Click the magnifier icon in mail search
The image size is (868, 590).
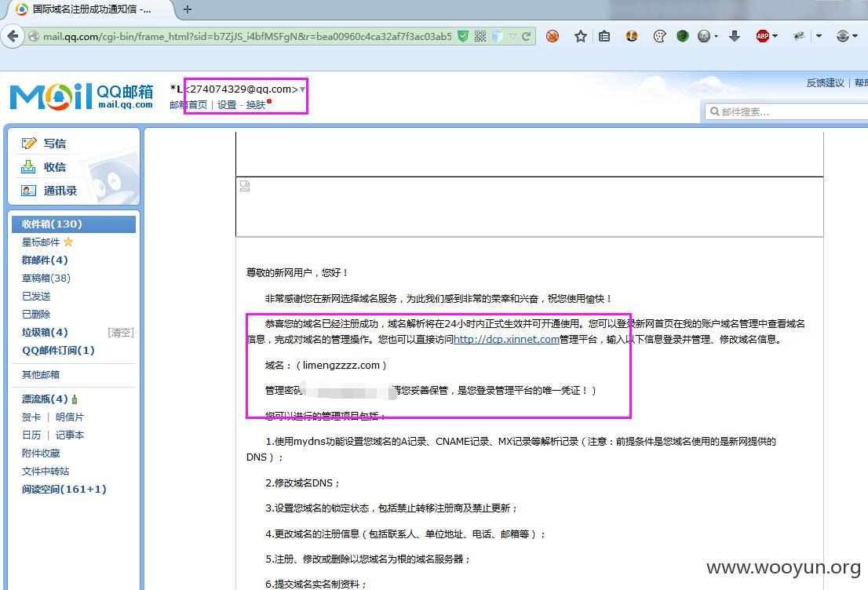(715, 111)
